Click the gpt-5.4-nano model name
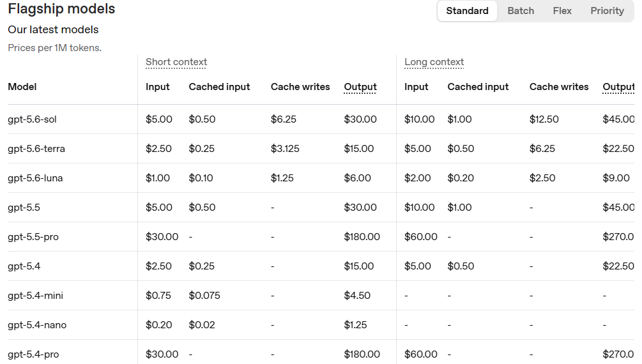The width and height of the screenshot is (642, 364). point(37,324)
